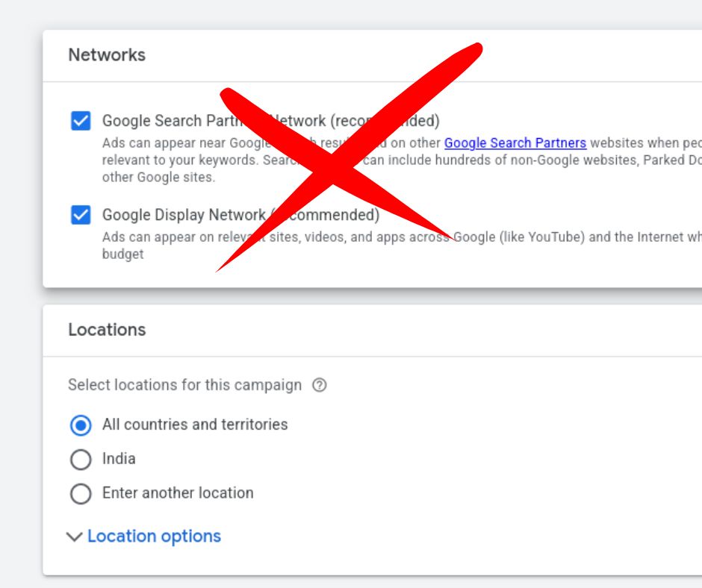This screenshot has width=702, height=588.
Task: Select the All countries and territories radio button
Action: click(81, 425)
